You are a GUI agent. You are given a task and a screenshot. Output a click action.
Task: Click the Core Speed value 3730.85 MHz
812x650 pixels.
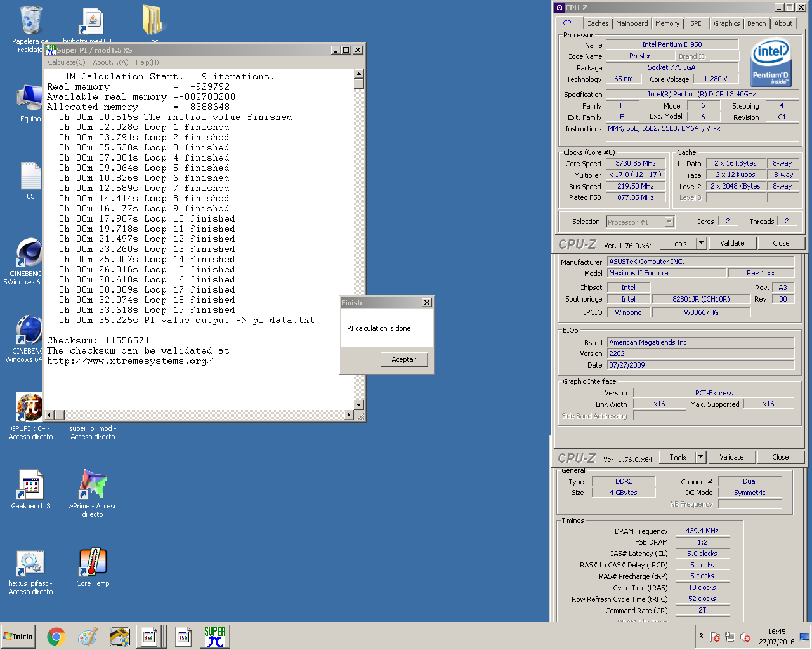tap(636, 163)
